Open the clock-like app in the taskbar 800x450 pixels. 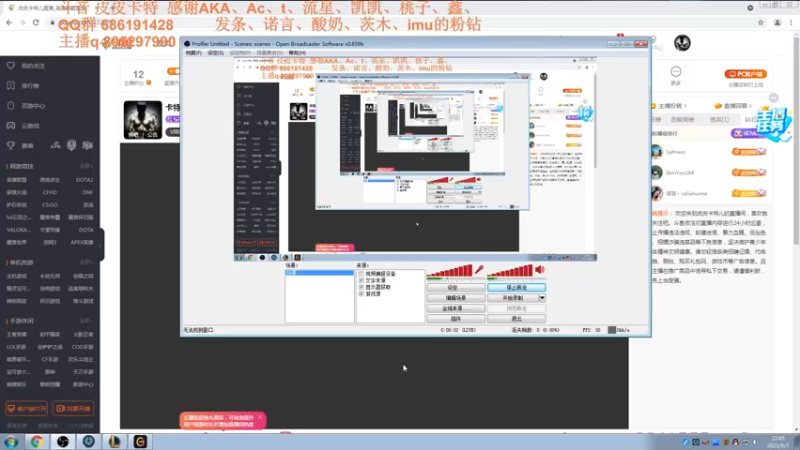(x=88, y=441)
